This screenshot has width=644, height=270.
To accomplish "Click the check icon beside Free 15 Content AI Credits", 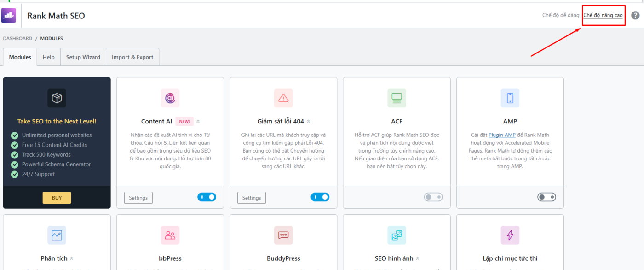I will click(x=15, y=145).
